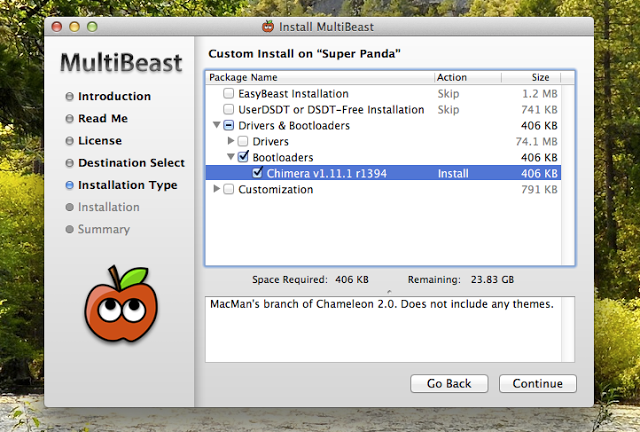
Task: Uncheck the Bootloaders checkbox
Action: click(243, 156)
